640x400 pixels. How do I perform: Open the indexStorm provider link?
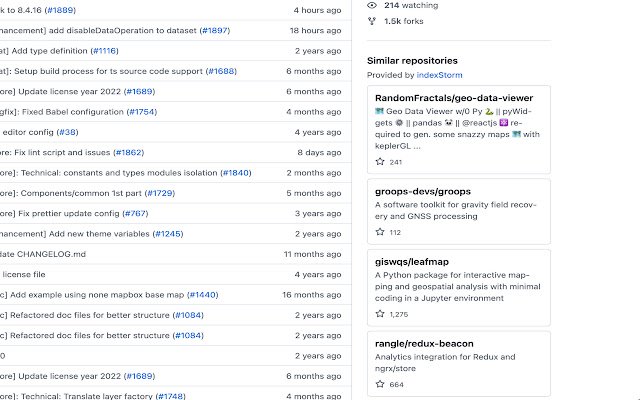coord(439,75)
